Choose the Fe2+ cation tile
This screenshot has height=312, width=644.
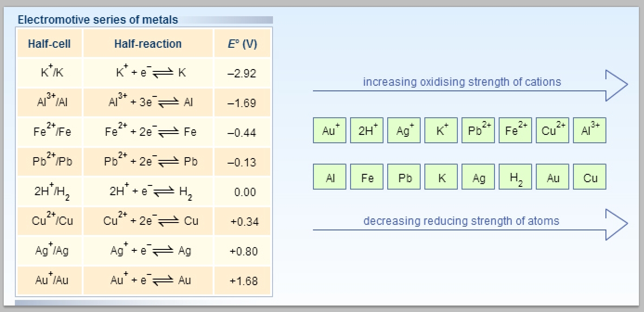(x=515, y=130)
